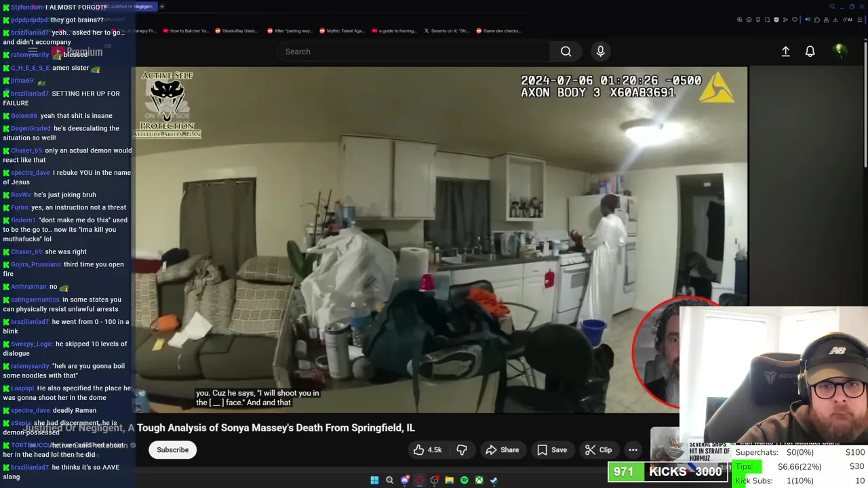
Task: Subscribe to the video's channel
Action: 172,449
